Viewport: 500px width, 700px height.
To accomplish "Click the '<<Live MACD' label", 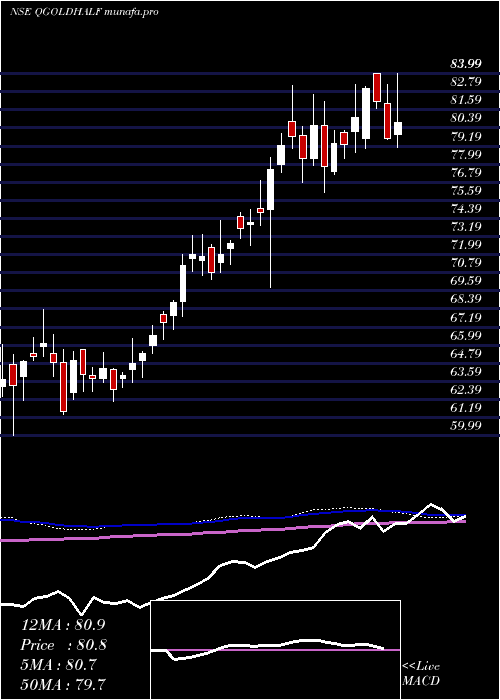I will [x=421, y=674].
